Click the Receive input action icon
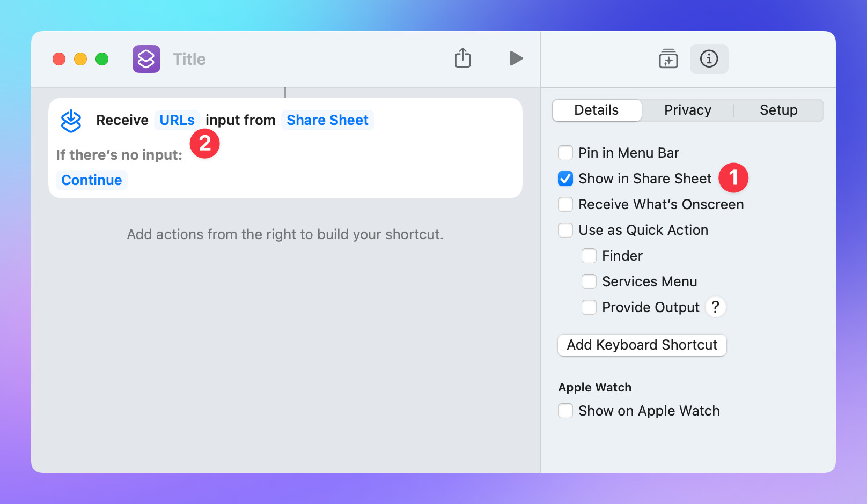The image size is (867, 504). point(71,121)
